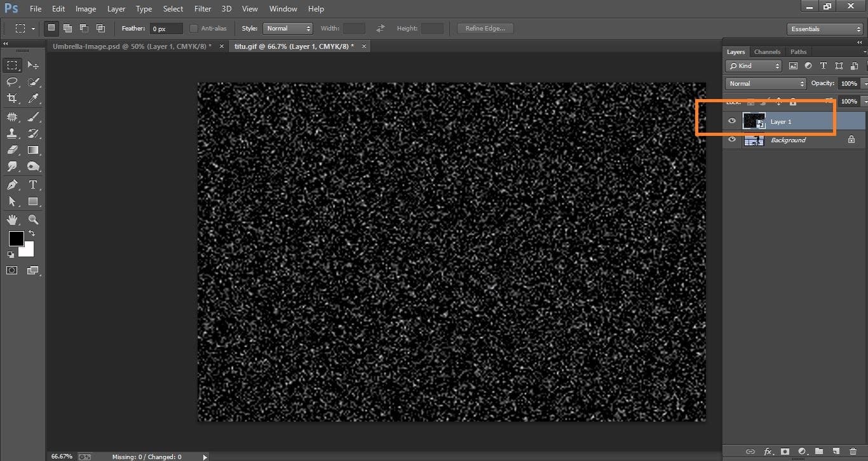Screen dimensions: 868x461
Task: Toggle visibility of Layer 1
Action: [732, 121]
